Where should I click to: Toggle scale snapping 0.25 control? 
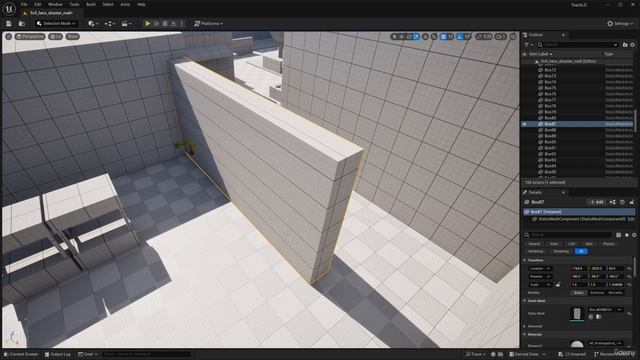[x=484, y=37]
